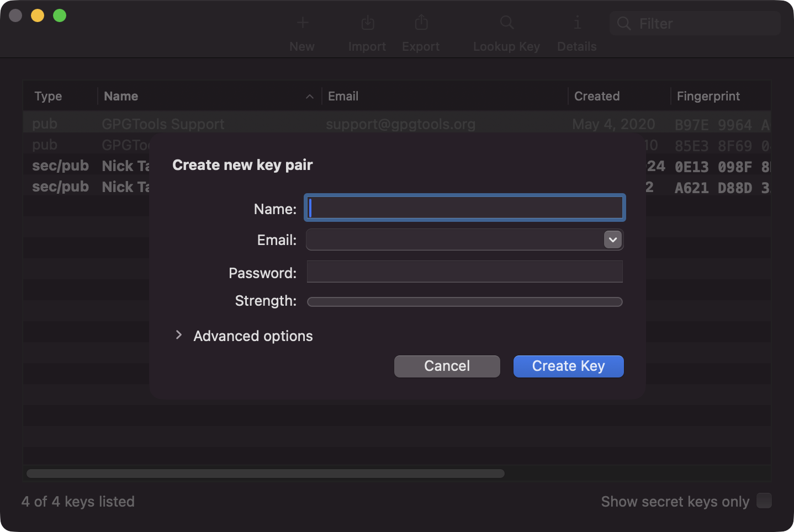Click the yellow minimize window button
Viewport: 794px width, 532px height.
[x=38, y=15]
